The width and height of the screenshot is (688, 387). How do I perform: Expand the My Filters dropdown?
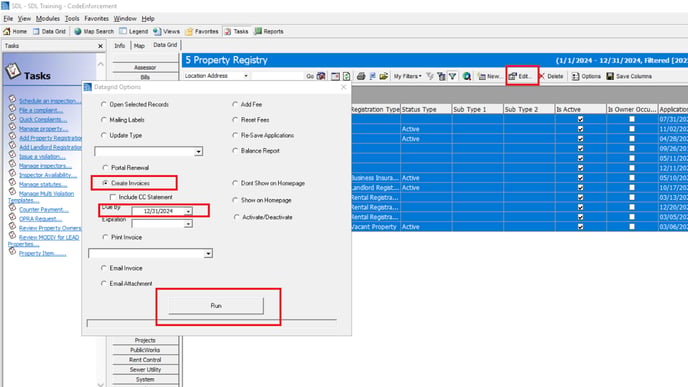pos(407,76)
